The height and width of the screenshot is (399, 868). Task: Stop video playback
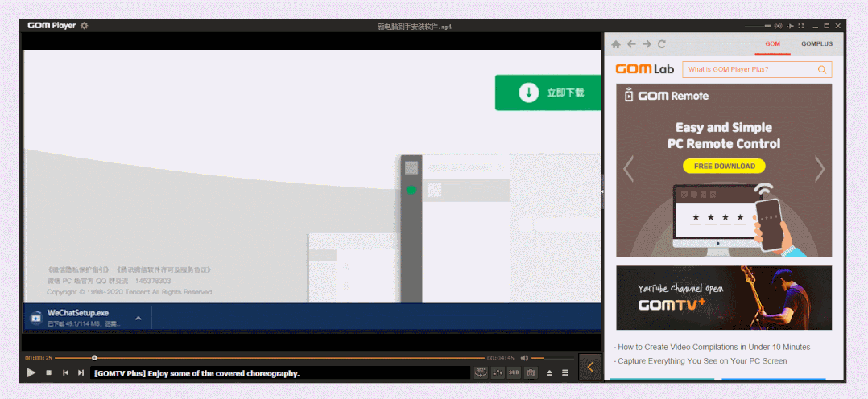(x=48, y=373)
